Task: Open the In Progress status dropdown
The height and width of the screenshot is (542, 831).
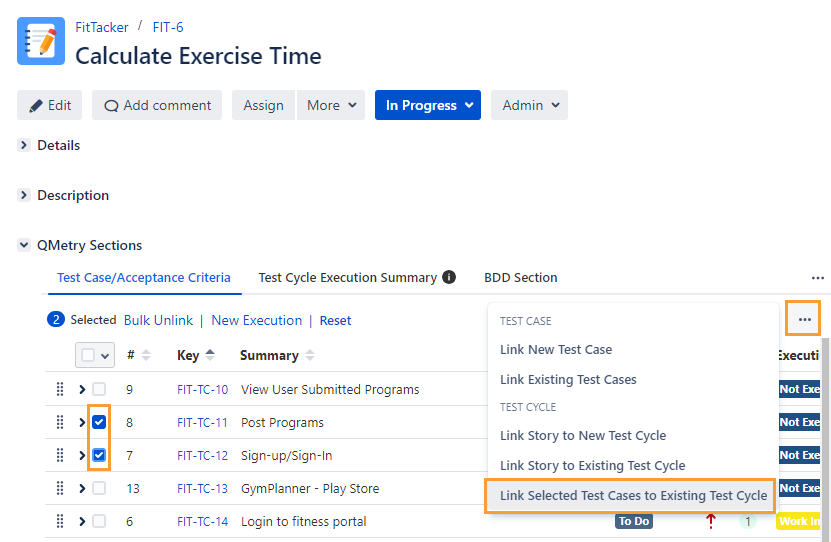Action: (x=428, y=105)
